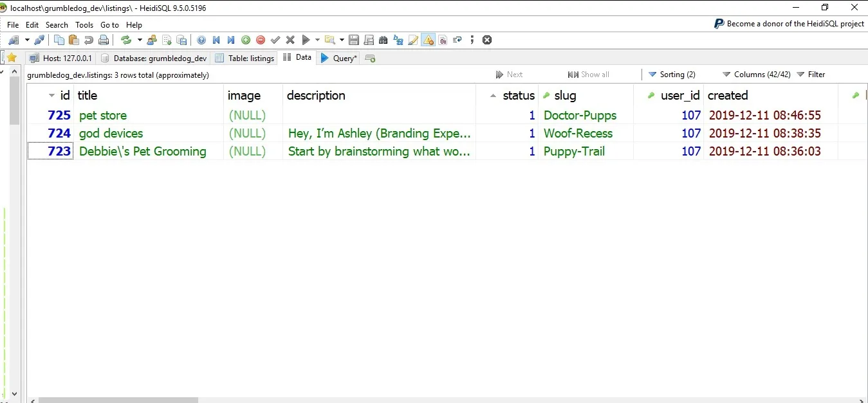Click the green Refresh icon

pyautogui.click(x=126, y=40)
